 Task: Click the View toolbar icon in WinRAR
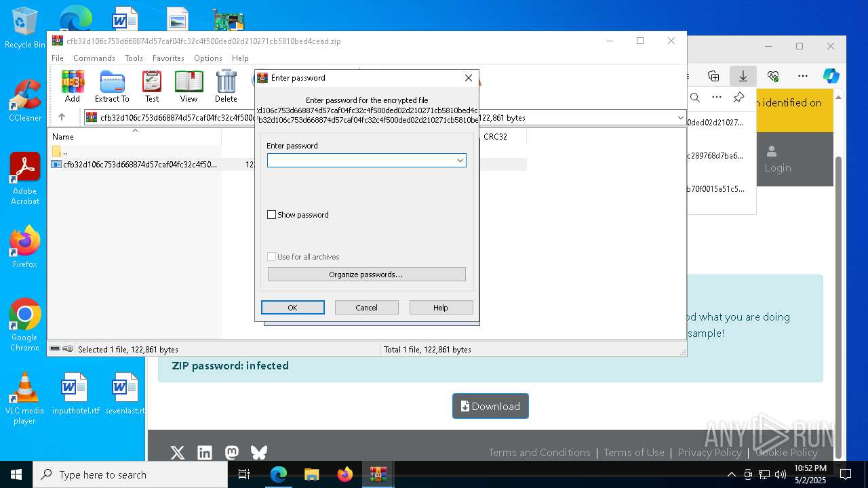(x=189, y=86)
